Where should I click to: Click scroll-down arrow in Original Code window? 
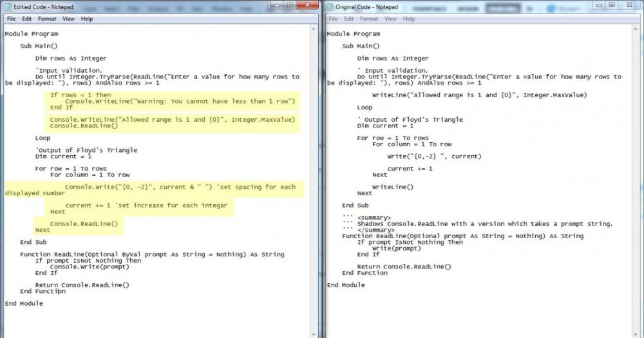pos(637,333)
